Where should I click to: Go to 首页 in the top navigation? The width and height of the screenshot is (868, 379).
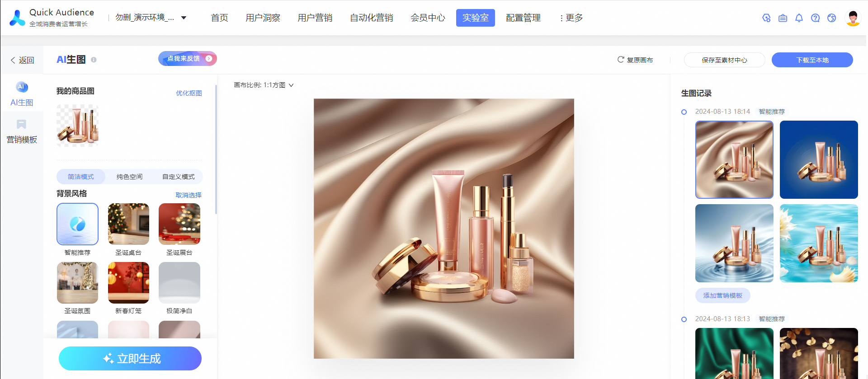tap(219, 18)
